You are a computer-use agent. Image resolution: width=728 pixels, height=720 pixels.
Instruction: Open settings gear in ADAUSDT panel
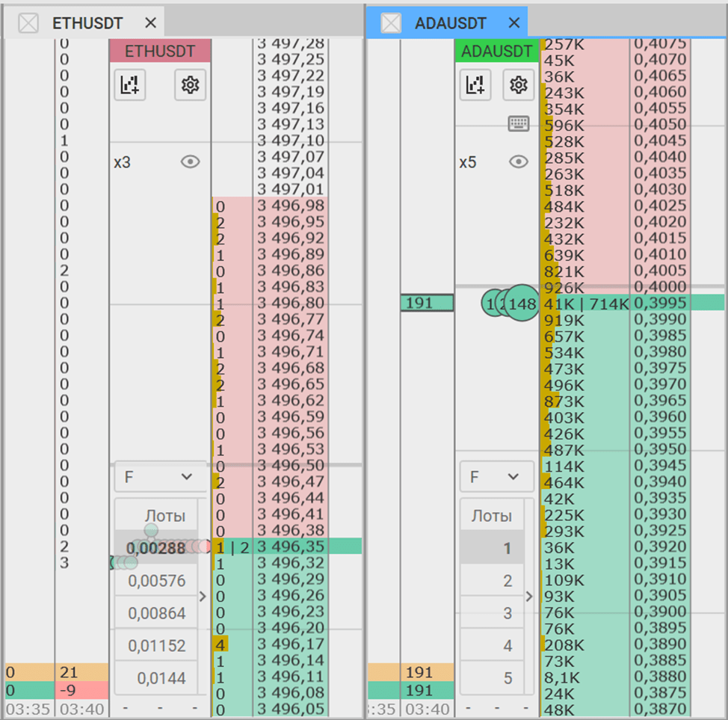(519, 85)
